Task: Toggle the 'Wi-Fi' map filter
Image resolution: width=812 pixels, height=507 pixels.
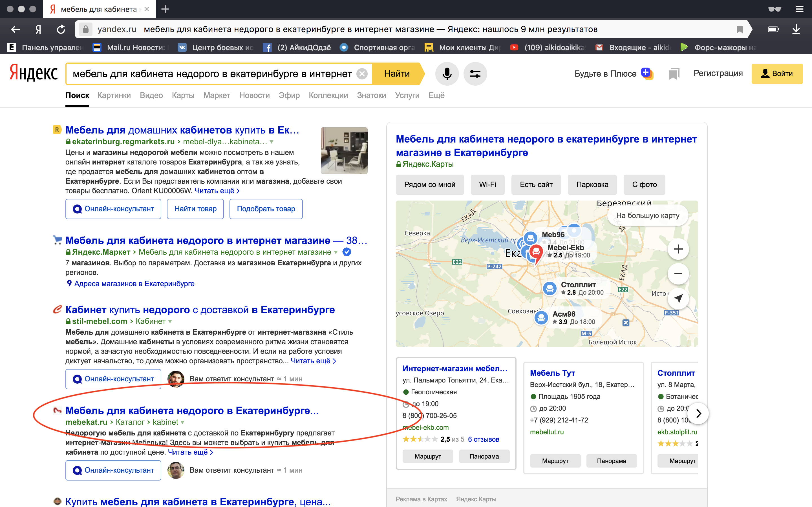Action: tap(487, 184)
